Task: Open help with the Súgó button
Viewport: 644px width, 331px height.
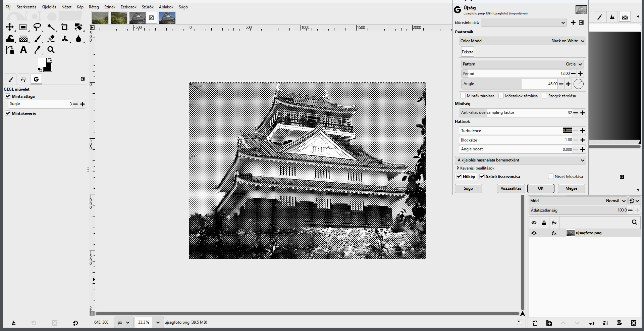Action: (x=468, y=188)
